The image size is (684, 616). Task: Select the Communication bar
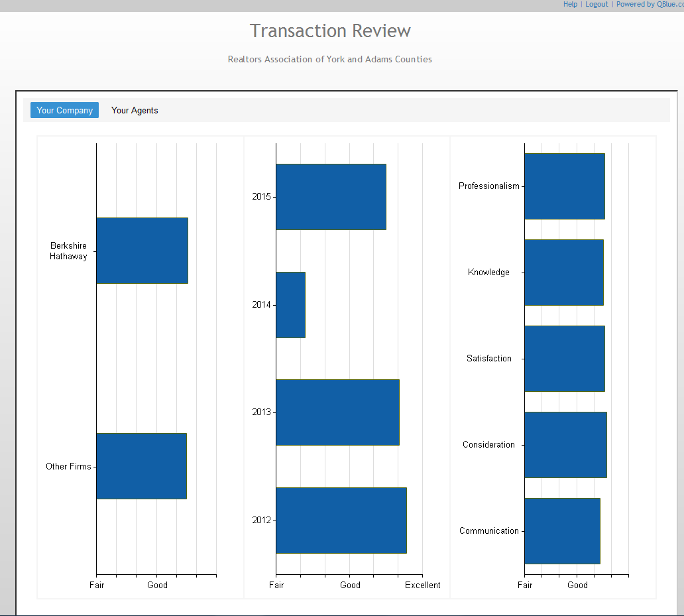tap(562, 531)
